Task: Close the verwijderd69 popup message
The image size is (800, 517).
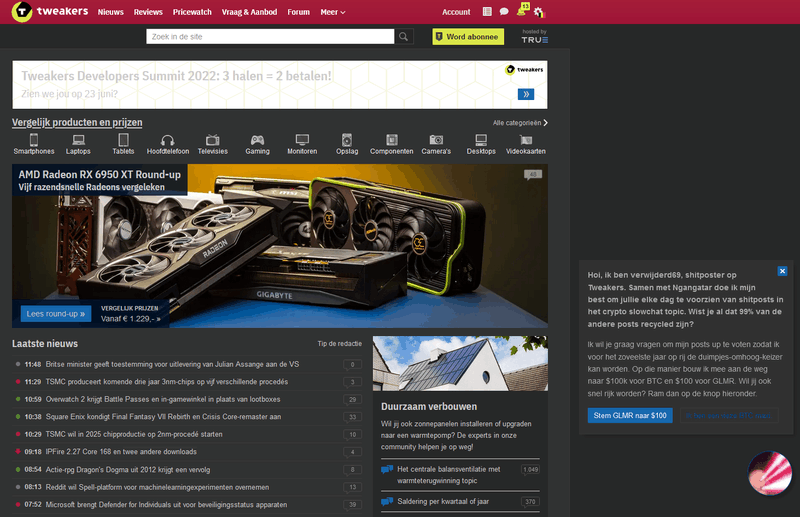Action: point(782,271)
